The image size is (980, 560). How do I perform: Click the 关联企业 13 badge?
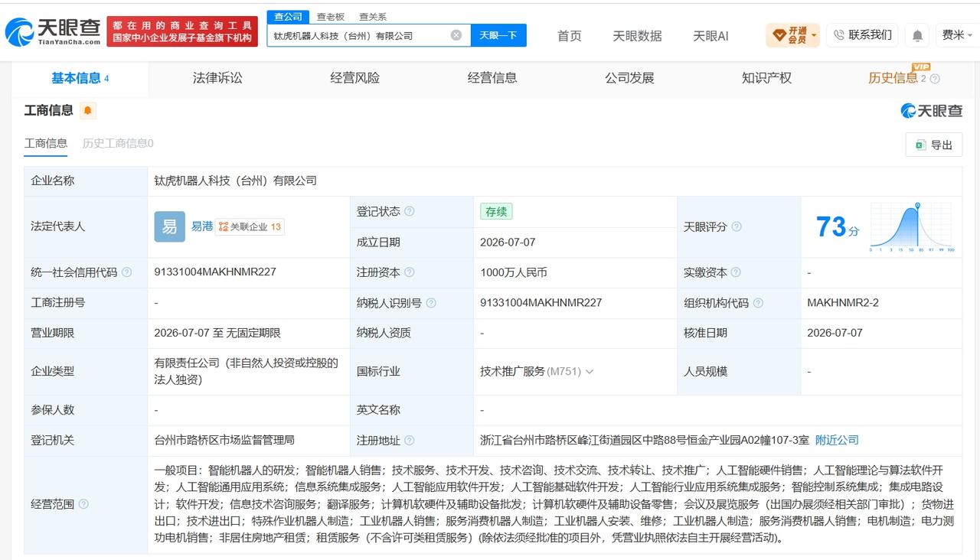click(x=250, y=226)
